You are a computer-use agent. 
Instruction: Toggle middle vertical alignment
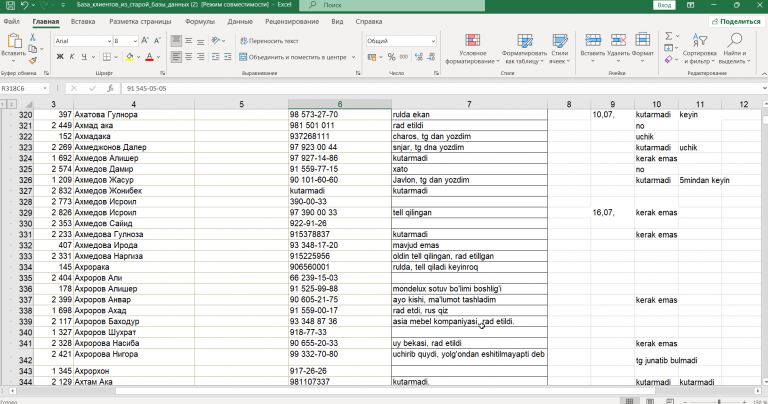click(189, 41)
